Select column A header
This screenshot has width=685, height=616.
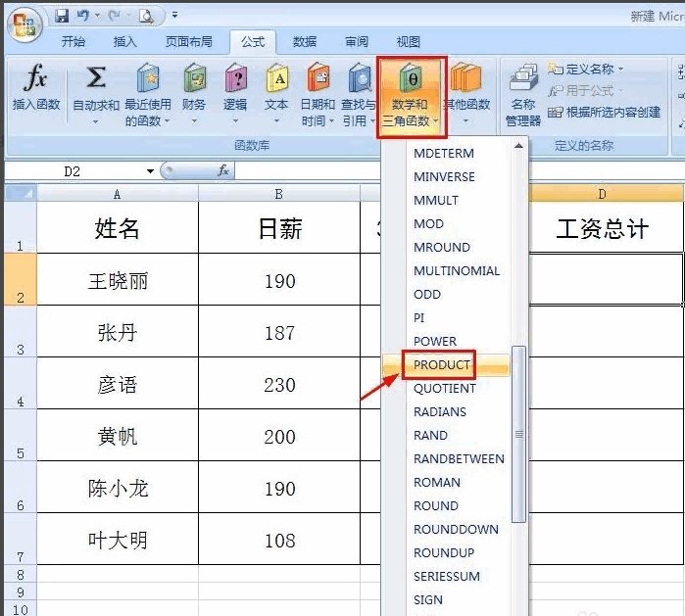pyautogui.click(x=117, y=194)
